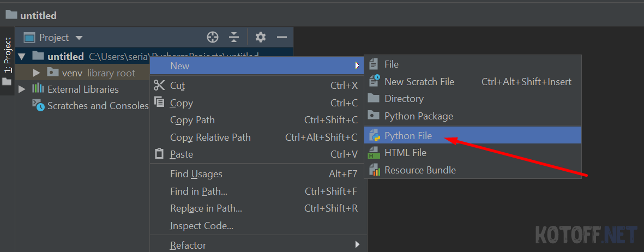Click the New Scratch File icon
The image size is (644, 252).
tap(374, 82)
